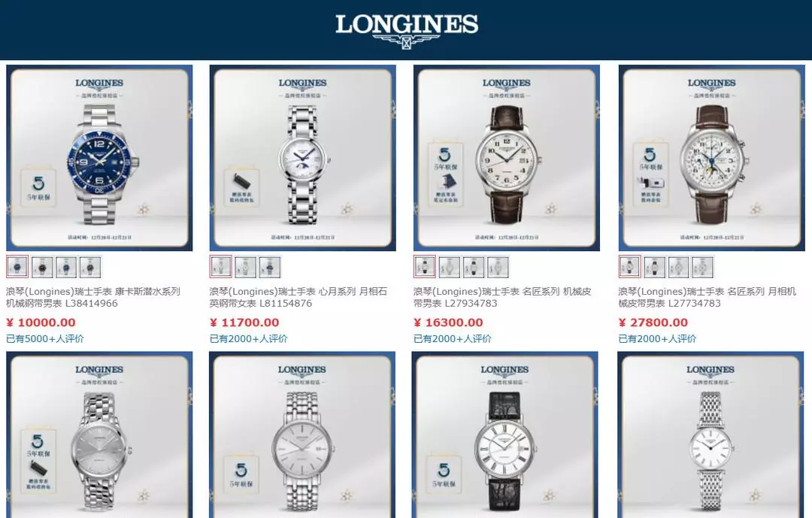Select second thumbnail under L27934783 watch

point(449,267)
